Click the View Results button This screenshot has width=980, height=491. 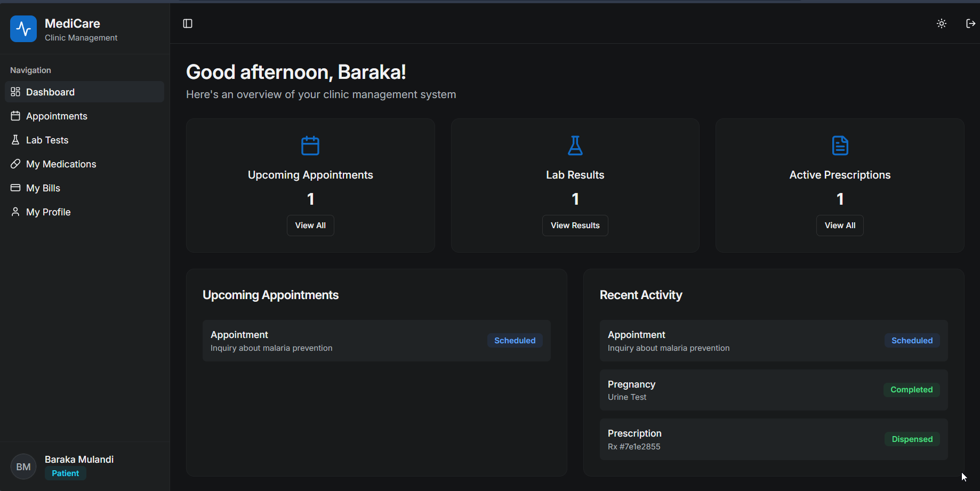coord(575,226)
